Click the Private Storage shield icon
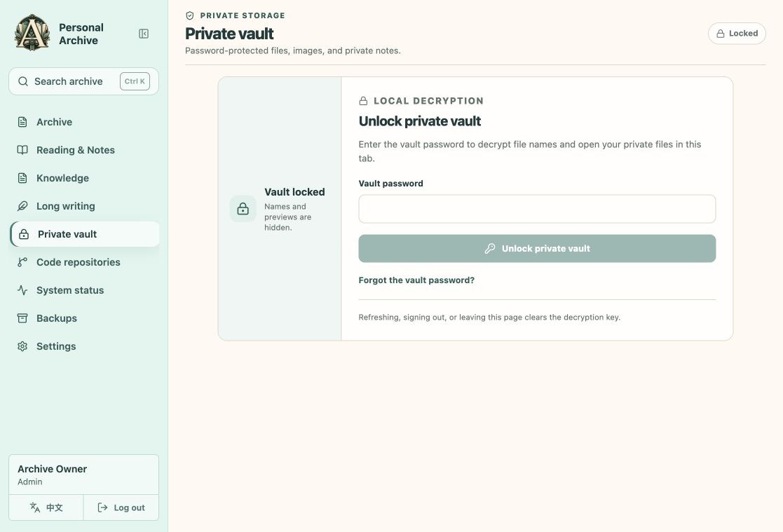The width and height of the screenshot is (783, 532). (190, 15)
